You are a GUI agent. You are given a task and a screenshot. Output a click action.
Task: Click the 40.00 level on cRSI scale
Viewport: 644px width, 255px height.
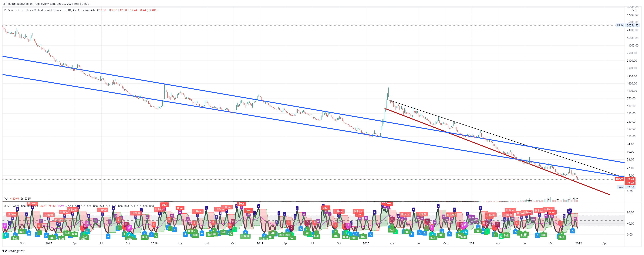coord(630,224)
